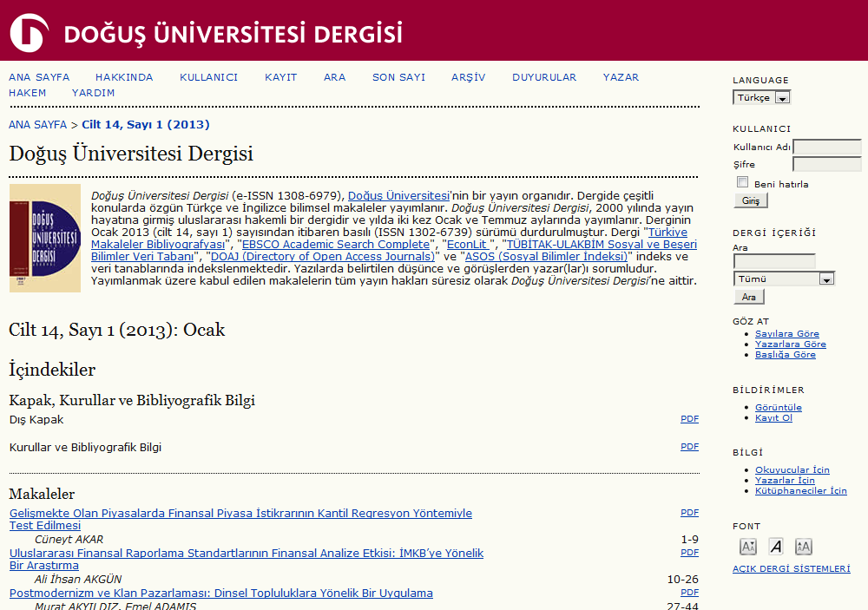
Task: Toggle the Beni hatırla checkbox
Action: coord(742,182)
